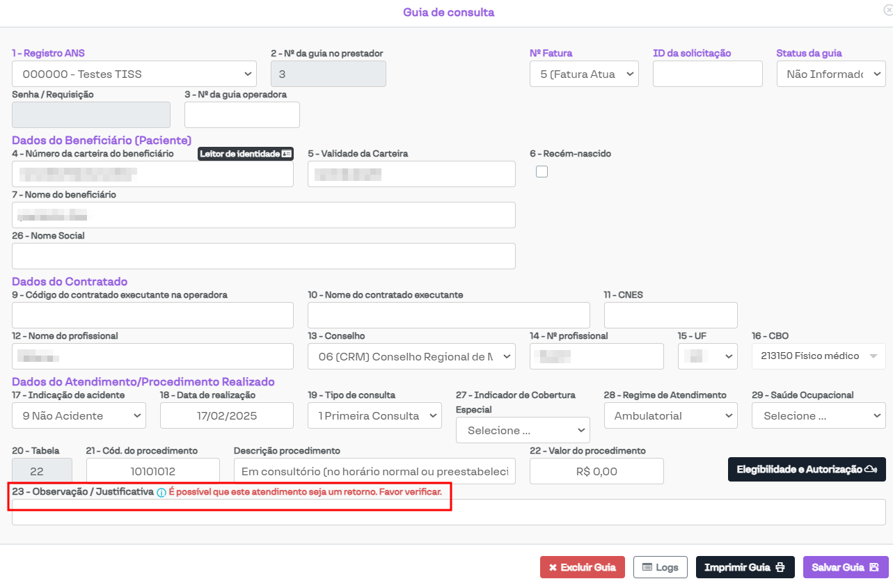Click the ID da solicitação field

coord(707,74)
